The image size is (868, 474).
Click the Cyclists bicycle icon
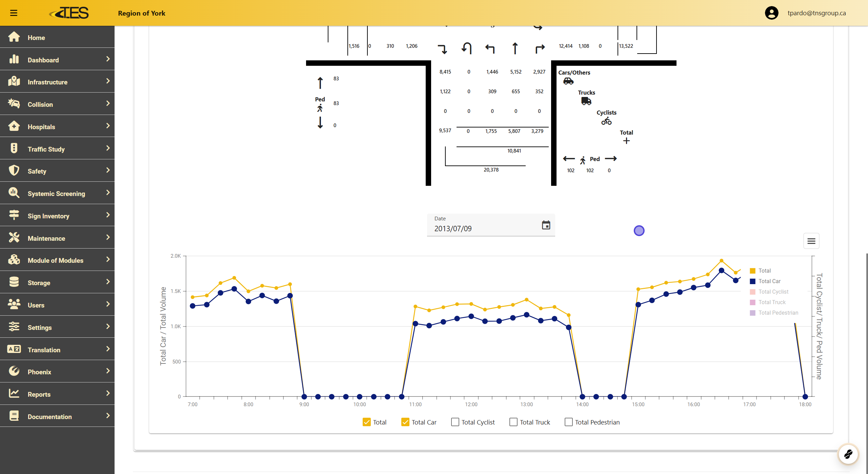(606, 121)
